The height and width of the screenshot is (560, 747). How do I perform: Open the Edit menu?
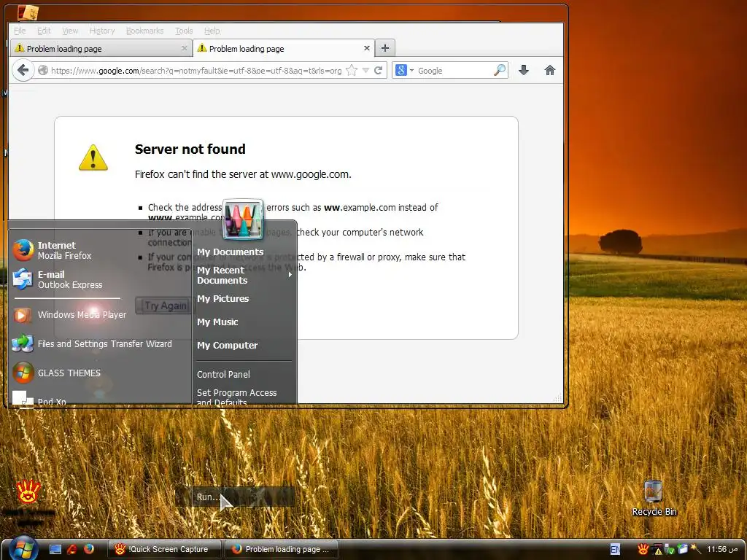coord(44,31)
